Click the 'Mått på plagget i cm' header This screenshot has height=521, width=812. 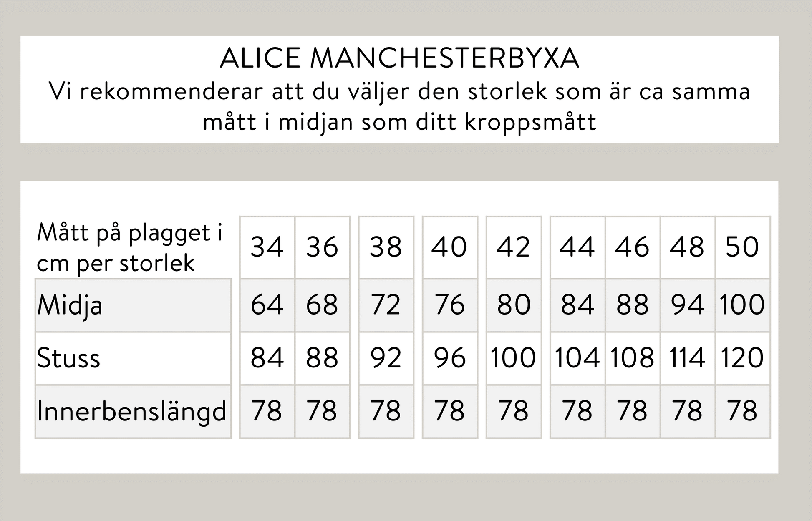[129, 247]
